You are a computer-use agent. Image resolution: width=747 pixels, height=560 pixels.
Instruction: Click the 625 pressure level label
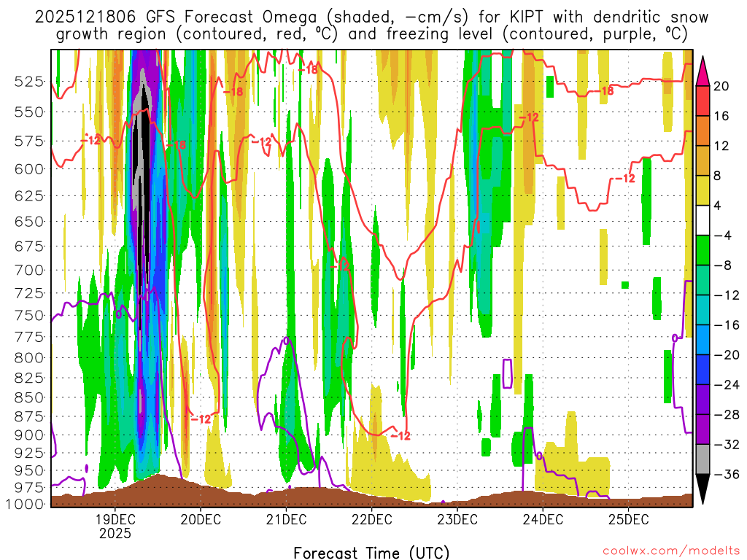(x=29, y=195)
